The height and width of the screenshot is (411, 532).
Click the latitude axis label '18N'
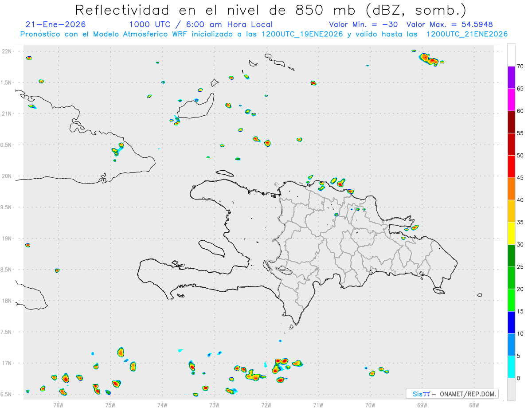[8, 301]
